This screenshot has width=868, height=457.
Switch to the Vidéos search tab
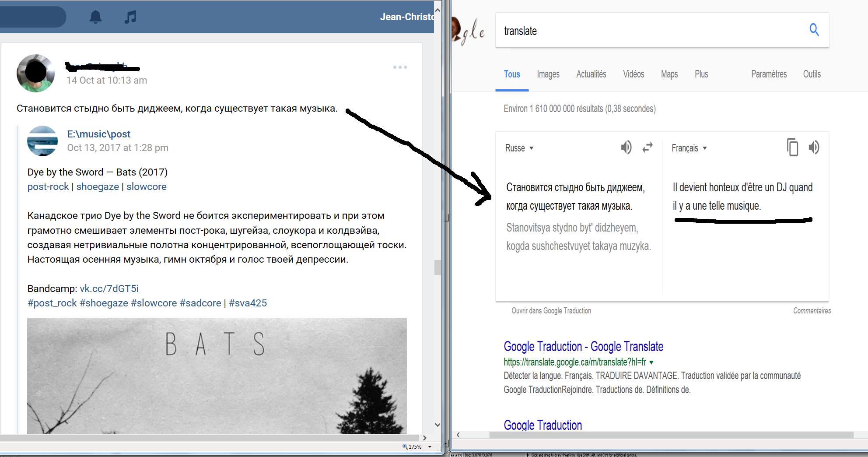click(x=633, y=74)
